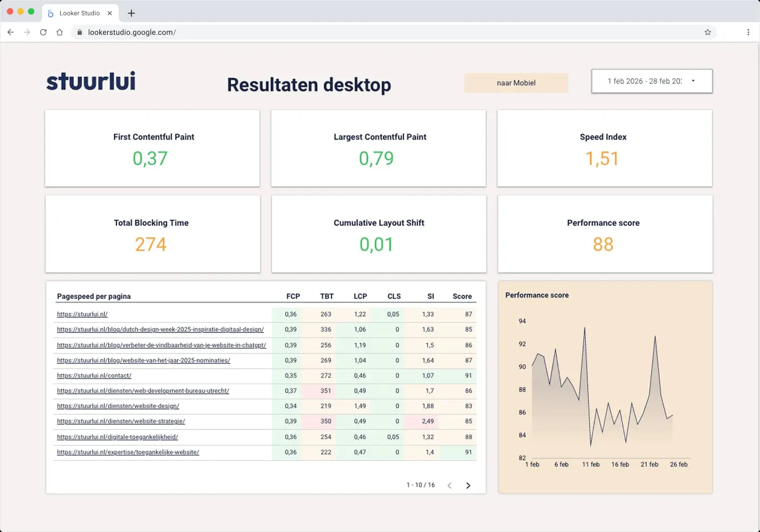Open the digitale-toegankelijkheid page link
Image resolution: width=760 pixels, height=532 pixels.
117,437
